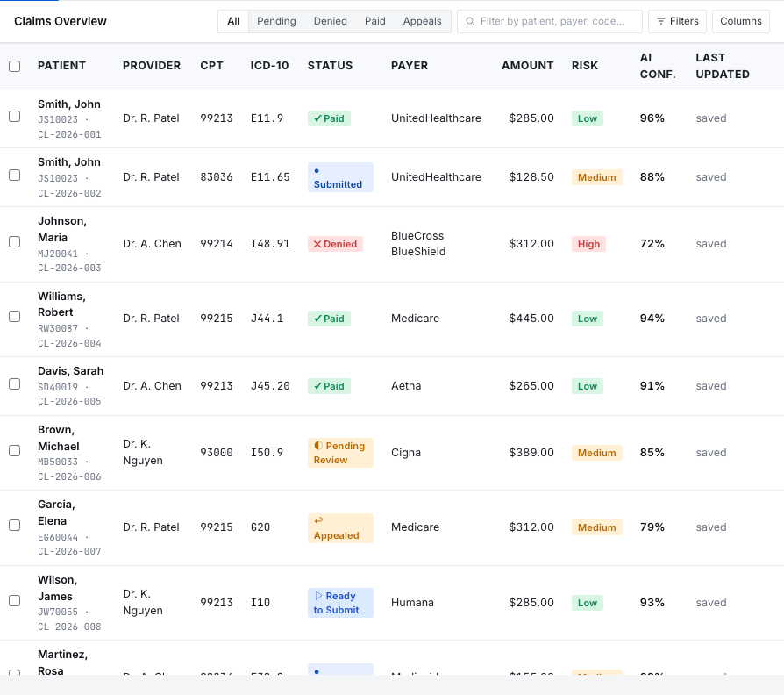The image size is (784, 695).
Task: Click the Pending Review badge for Brown, Michael
Action: (340, 453)
